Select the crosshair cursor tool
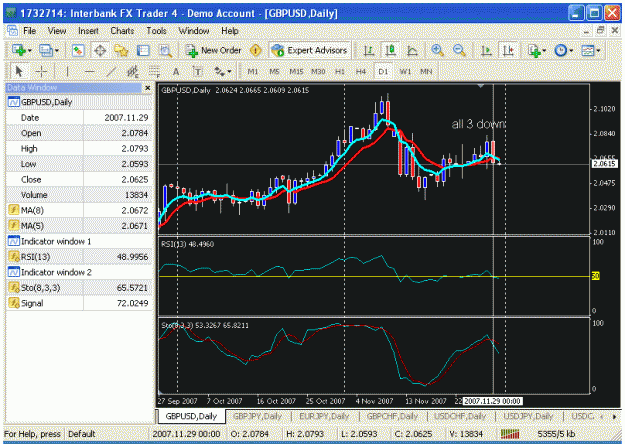The image size is (625, 444). pyautogui.click(x=41, y=72)
